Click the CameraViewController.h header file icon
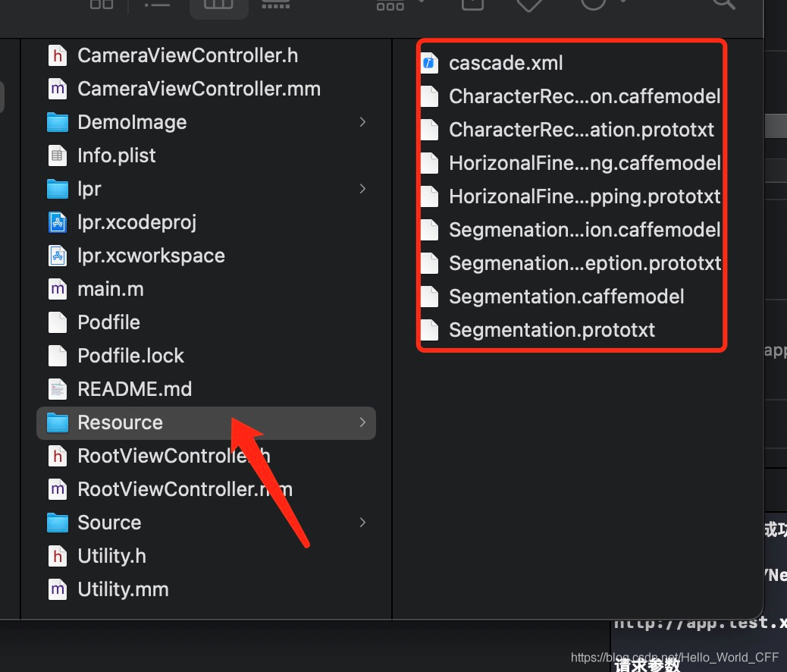 click(57, 55)
